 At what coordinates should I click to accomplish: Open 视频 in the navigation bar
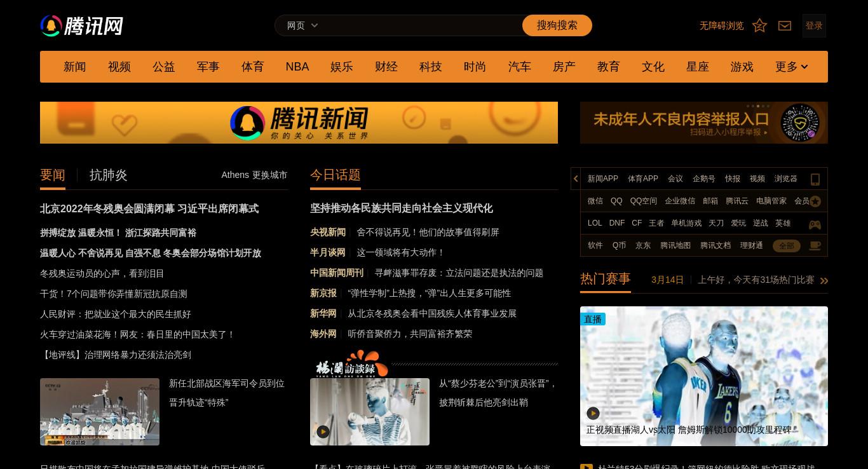point(119,67)
